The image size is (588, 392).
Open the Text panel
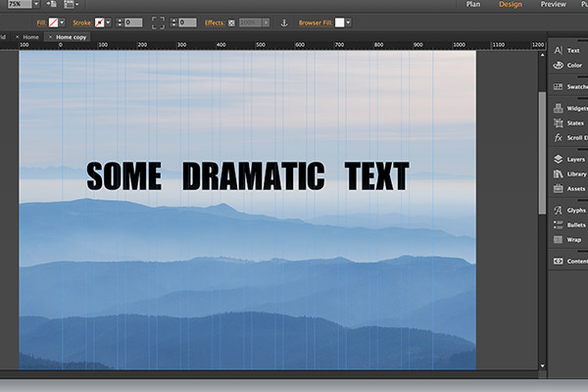coord(567,50)
